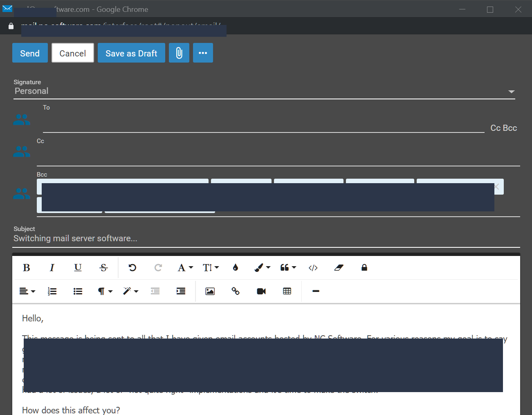
Task: Open the text color droplet picker
Action: (235, 268)
